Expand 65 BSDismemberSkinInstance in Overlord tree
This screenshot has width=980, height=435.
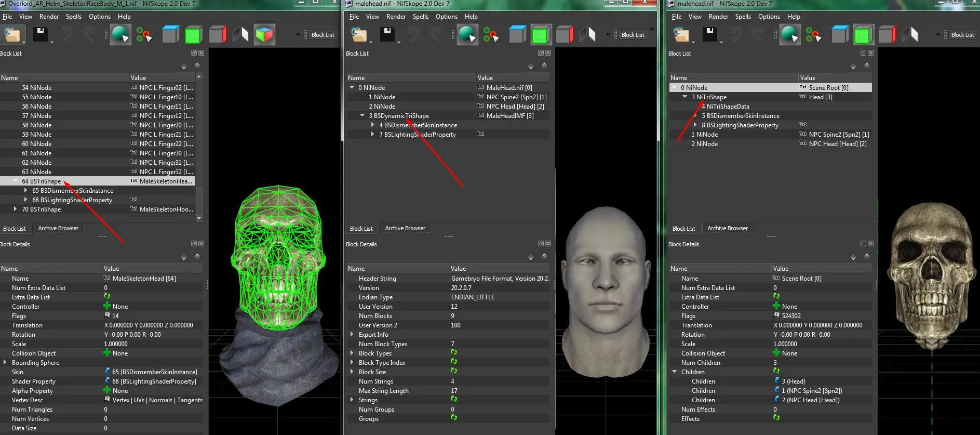pyautogui.click(x=25, y=191)
